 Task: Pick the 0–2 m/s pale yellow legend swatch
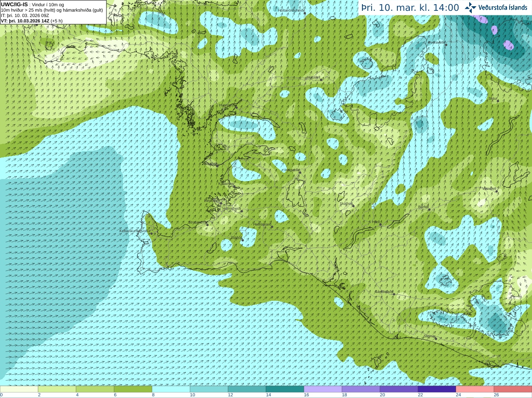[19, 389]
